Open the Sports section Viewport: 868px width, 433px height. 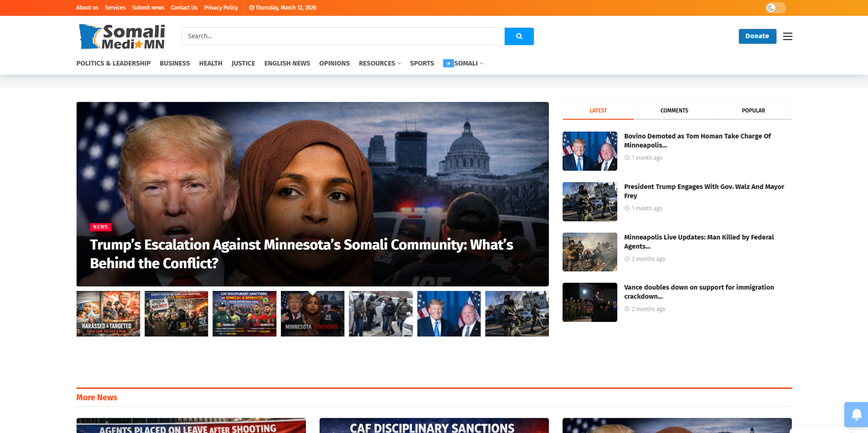pyautogui.click(x=422, y=63)
